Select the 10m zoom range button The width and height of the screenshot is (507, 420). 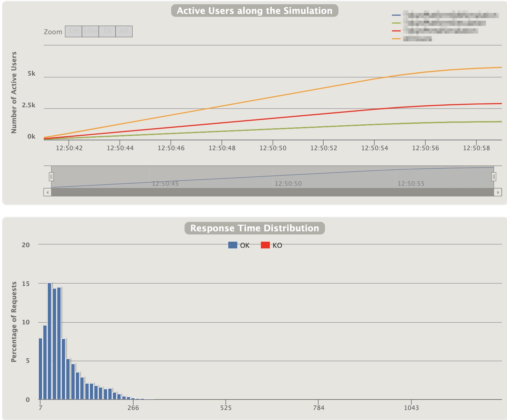pyautogui.click(x=90, y=31)
